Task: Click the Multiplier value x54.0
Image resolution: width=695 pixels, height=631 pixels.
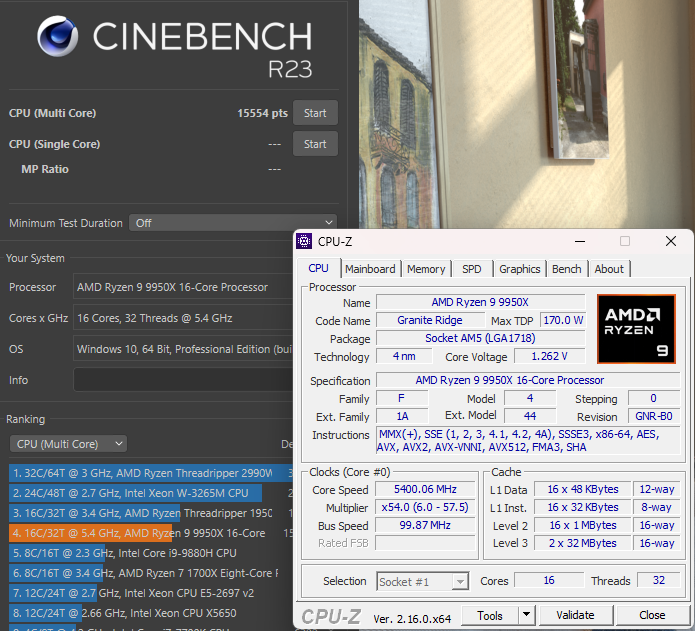Action: pos(425,507)
